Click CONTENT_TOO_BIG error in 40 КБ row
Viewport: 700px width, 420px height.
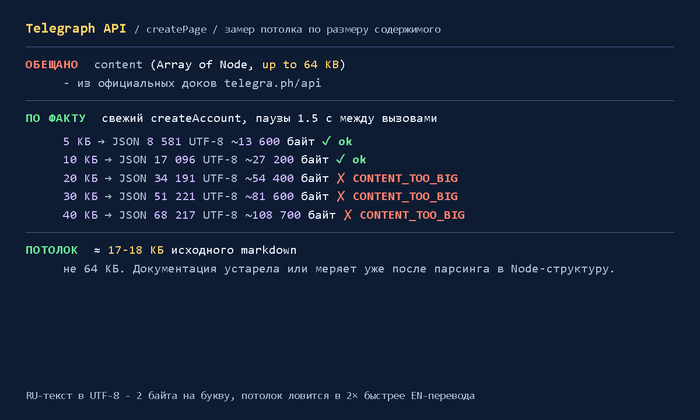[412, 216]
